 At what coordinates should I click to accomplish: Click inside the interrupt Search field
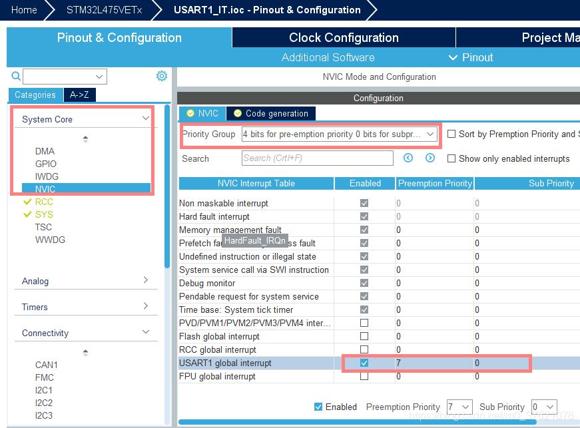click(x=317, y=158)
